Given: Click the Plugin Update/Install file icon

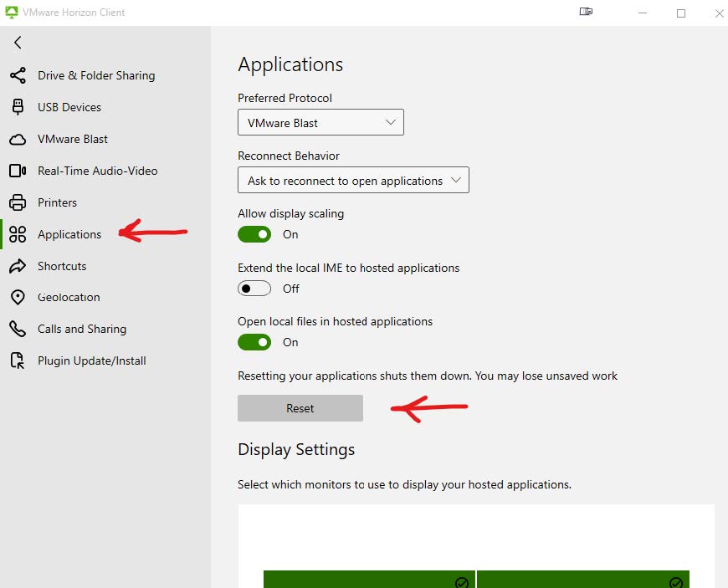Looking at the screenshot, I should click(x=18, y=360).
